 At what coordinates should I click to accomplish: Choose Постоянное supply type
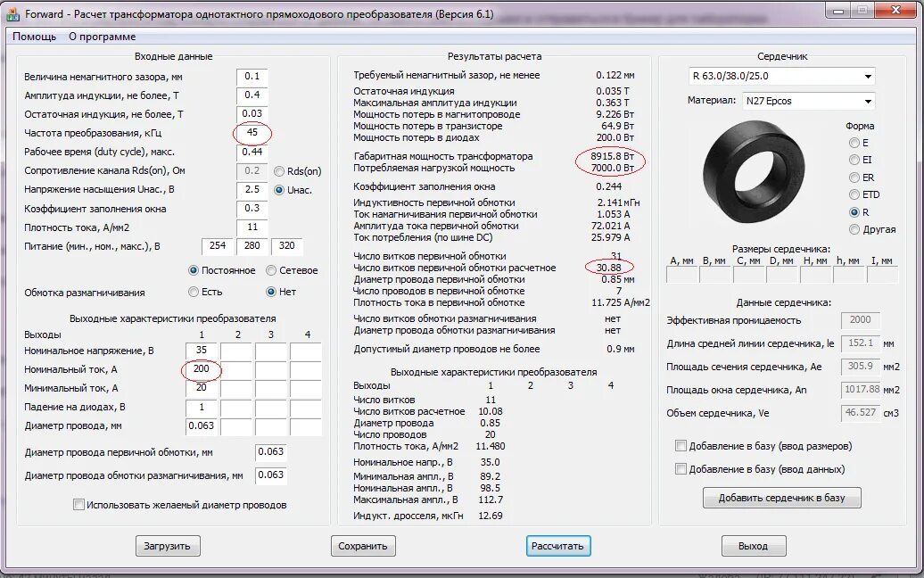(x=194, y=270)
